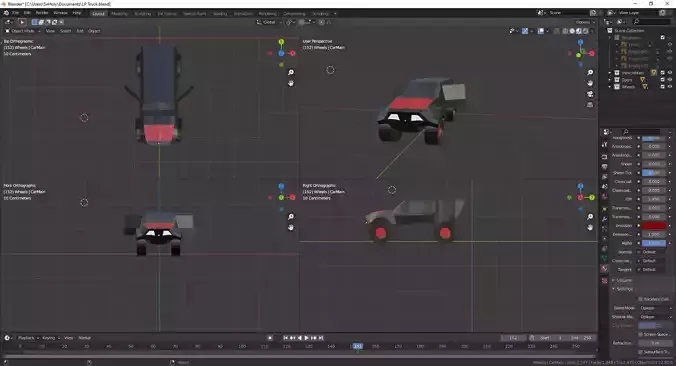Open the timeline Marker menu
This screenshot has width=676, height=366.
click(84, 338)
